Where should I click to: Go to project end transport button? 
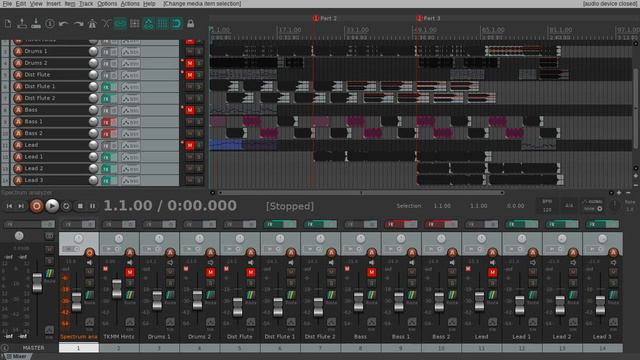(x=21, y=206)
